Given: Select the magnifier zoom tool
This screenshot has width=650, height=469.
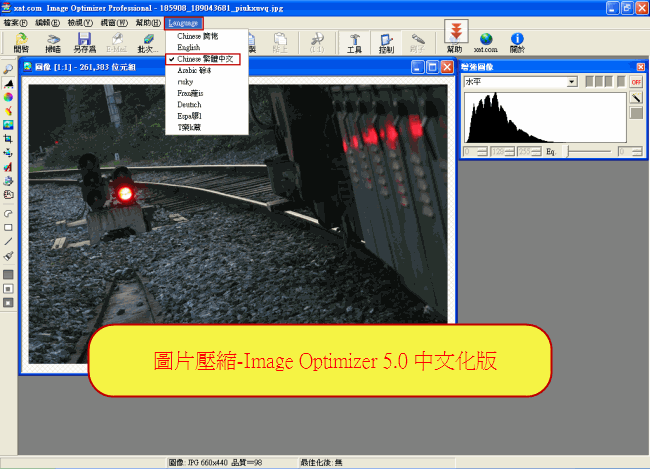Looking at the screenshot, I should [8, 69].
